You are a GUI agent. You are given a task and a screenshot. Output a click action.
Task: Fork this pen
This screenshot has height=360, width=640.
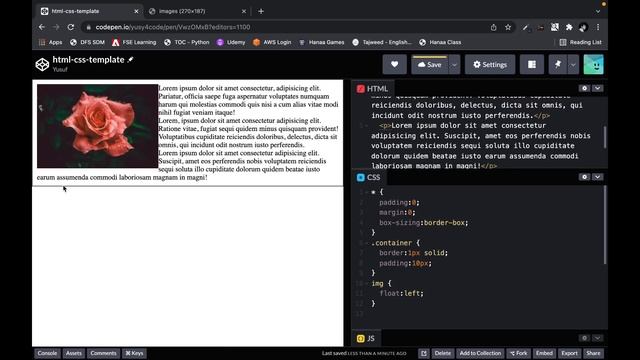[x=518, y=353]
